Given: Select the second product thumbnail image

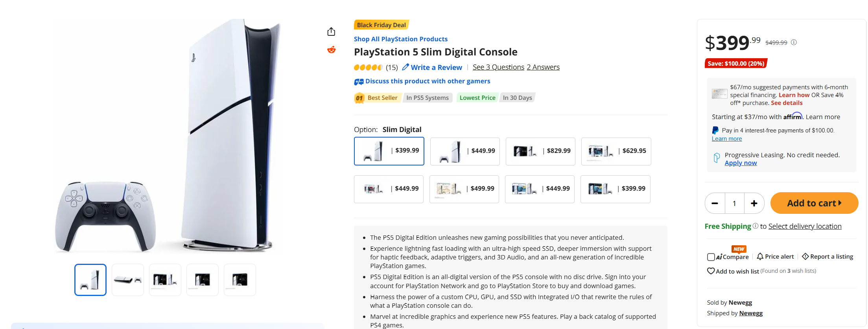Looking at the screenshot, I should tap(128, 280).
